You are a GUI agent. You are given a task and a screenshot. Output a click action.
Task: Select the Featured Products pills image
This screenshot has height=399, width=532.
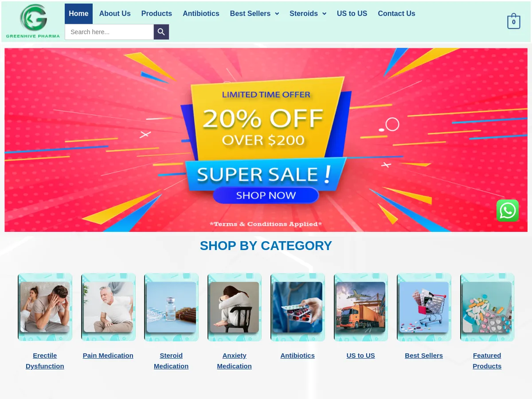click(x=487, y=307)
